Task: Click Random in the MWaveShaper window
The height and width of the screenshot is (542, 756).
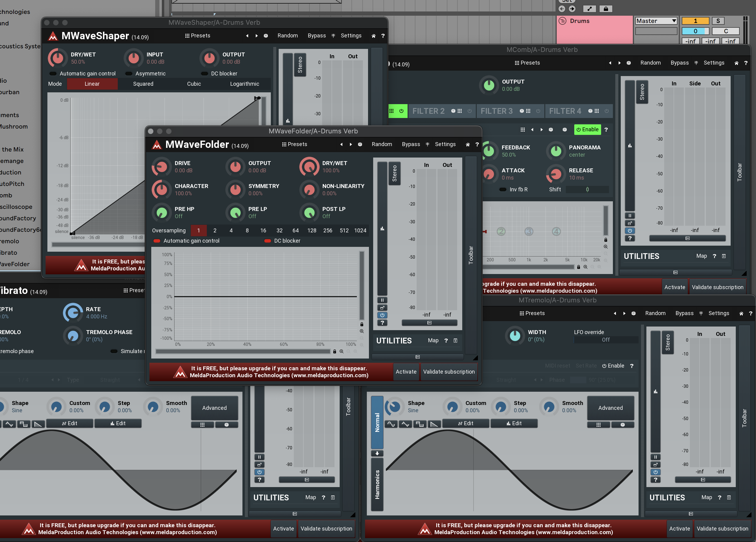Action: [288, 36]
